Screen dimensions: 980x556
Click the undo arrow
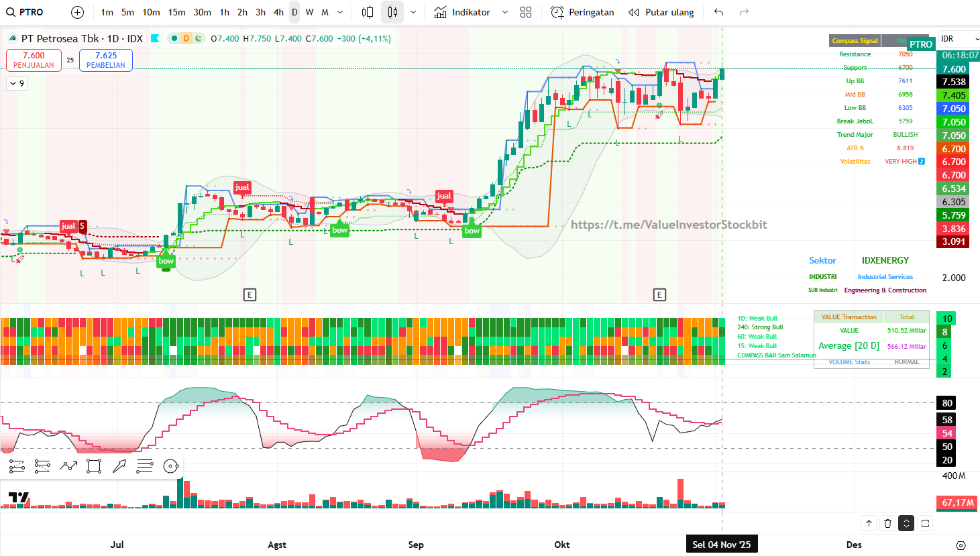coord(718,12)
